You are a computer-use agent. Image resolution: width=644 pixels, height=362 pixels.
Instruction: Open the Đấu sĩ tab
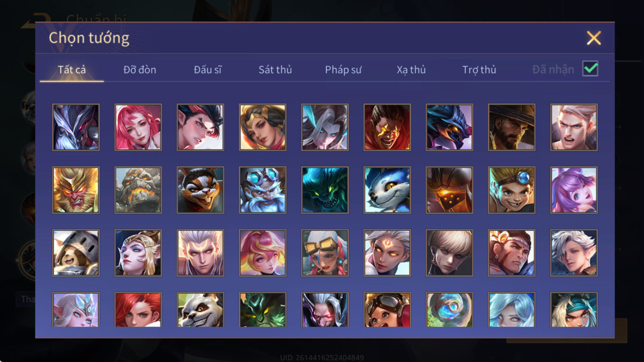[208, 70]
